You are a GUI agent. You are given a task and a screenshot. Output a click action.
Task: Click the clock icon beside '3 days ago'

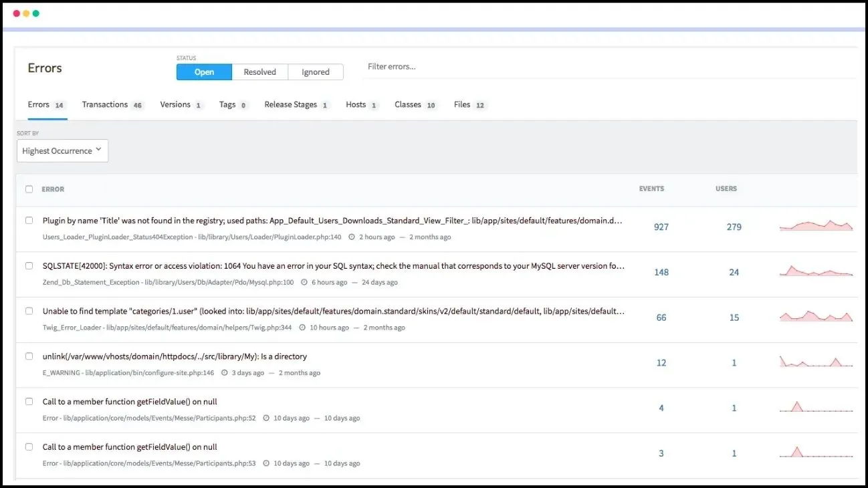[225, 373]
